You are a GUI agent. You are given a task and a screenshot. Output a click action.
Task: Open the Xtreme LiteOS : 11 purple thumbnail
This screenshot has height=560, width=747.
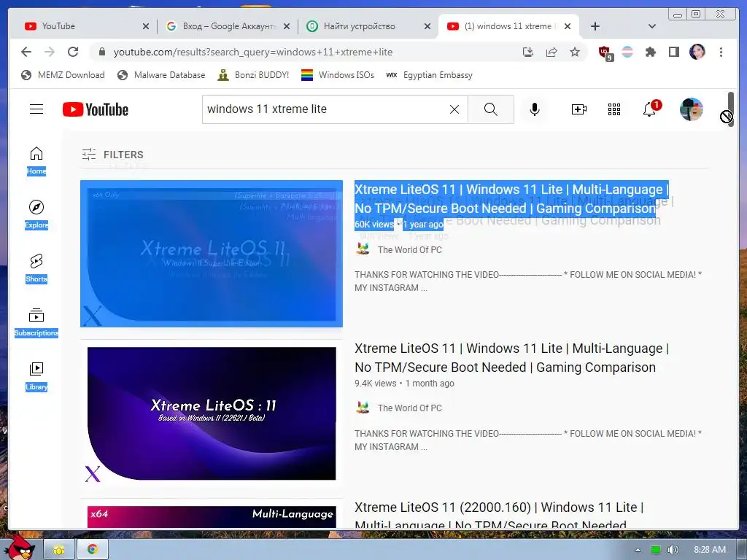coord(212,413)
